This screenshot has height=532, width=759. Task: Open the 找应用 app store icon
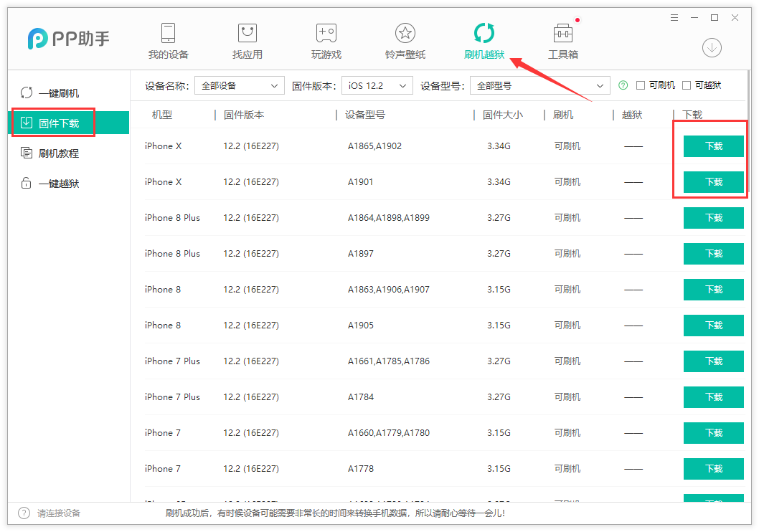247,34
